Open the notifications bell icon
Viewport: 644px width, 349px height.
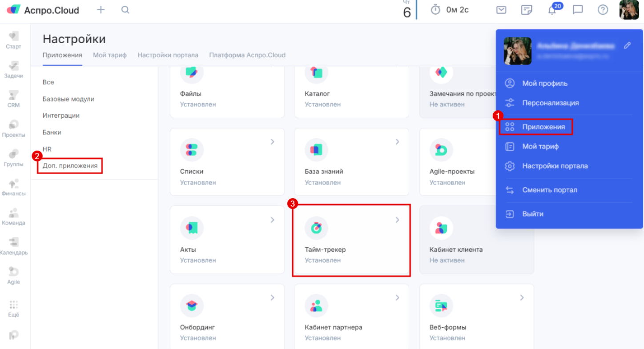click(552, 10)
